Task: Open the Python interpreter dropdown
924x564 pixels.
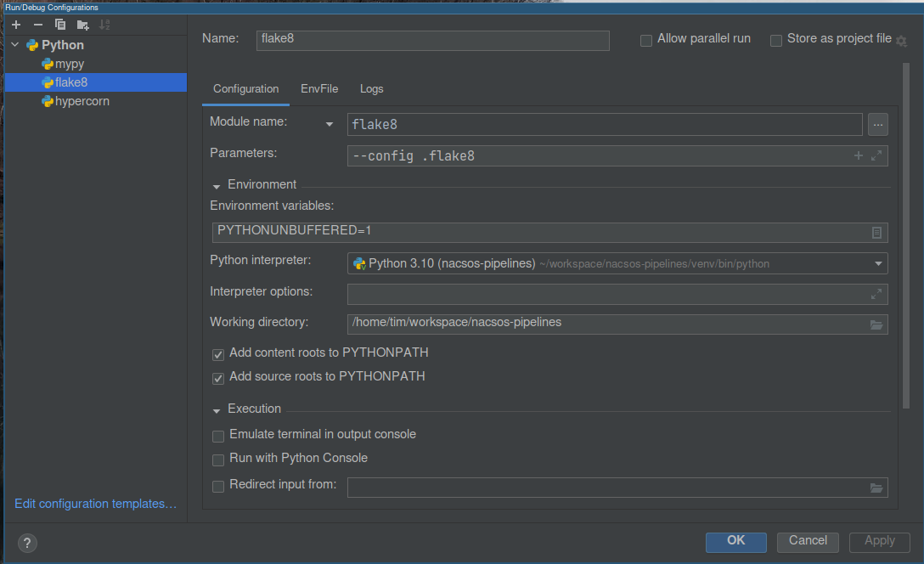Action: [x=878, y=264]
